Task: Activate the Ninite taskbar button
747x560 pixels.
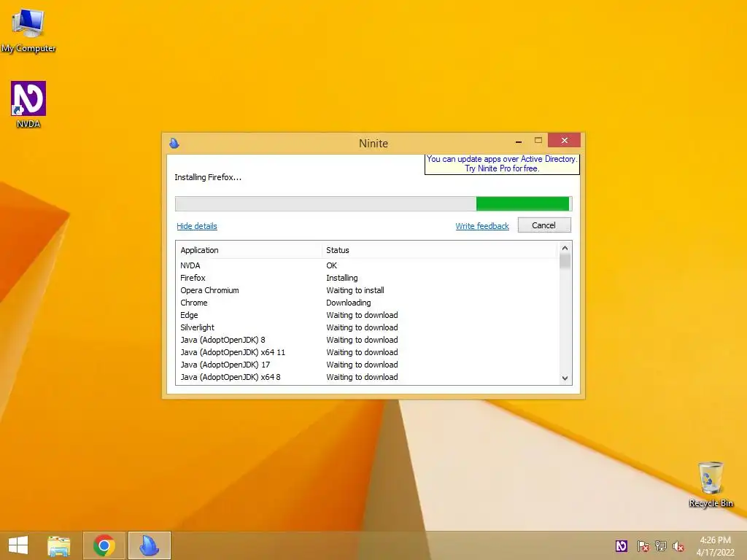Action: click(149, 545)
